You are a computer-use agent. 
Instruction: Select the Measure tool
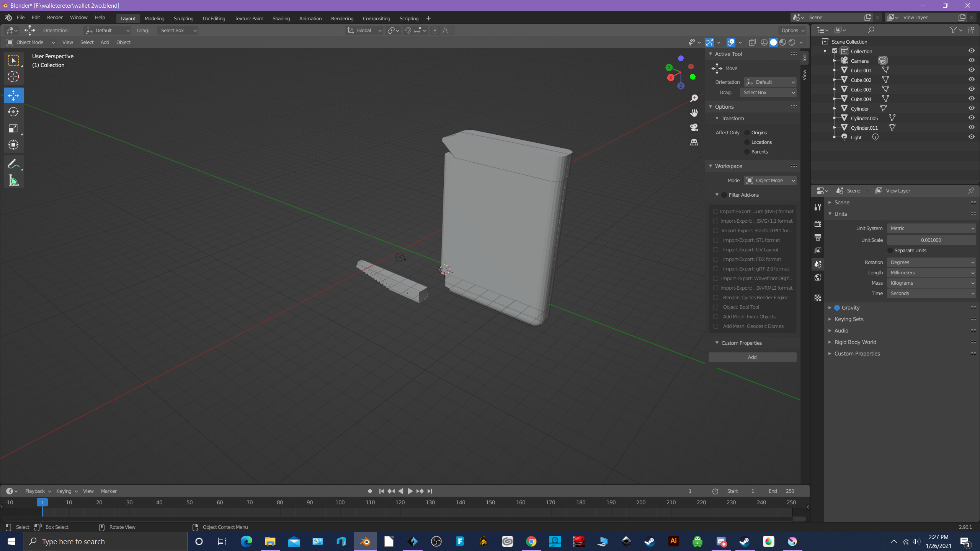(13, 180)
